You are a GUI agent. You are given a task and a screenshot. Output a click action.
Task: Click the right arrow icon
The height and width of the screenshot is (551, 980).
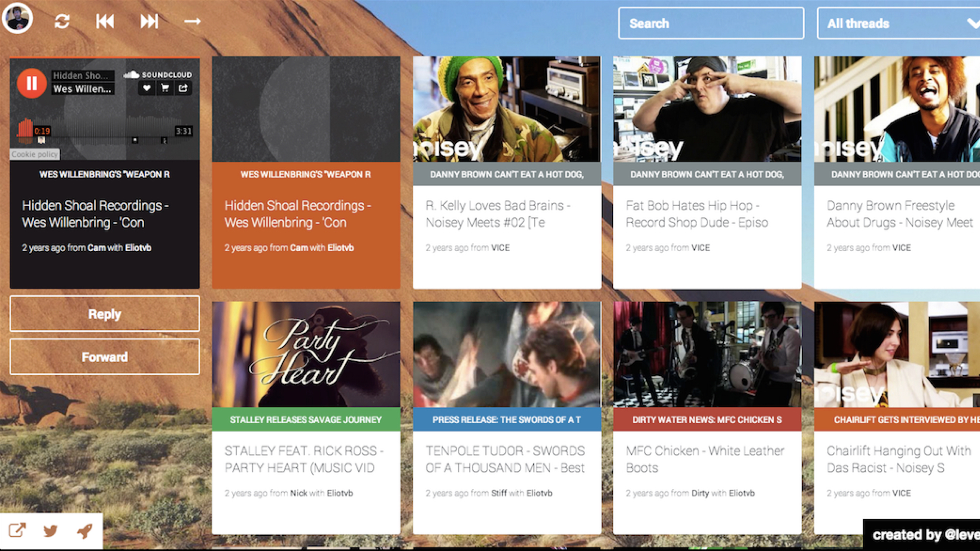click(x=192, y=21)
